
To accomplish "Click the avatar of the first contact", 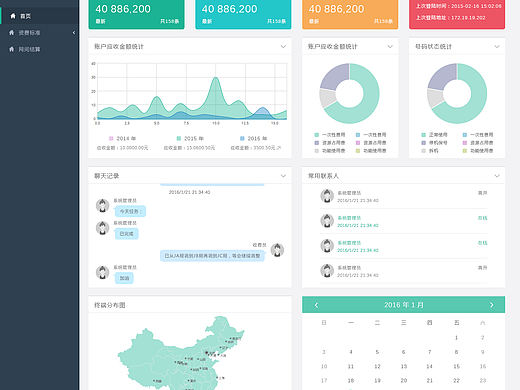I will [x=327, y=196].
